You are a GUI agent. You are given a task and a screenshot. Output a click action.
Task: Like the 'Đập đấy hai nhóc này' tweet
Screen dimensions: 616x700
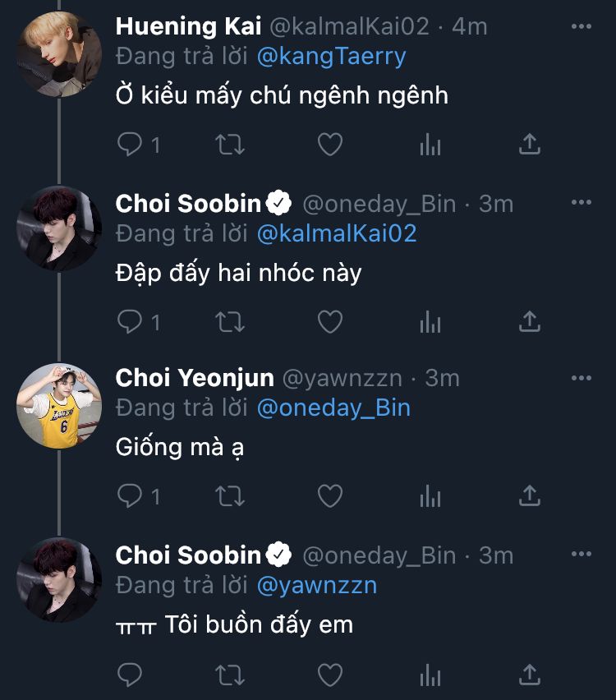pyautogui.click(x=329, y=322)
